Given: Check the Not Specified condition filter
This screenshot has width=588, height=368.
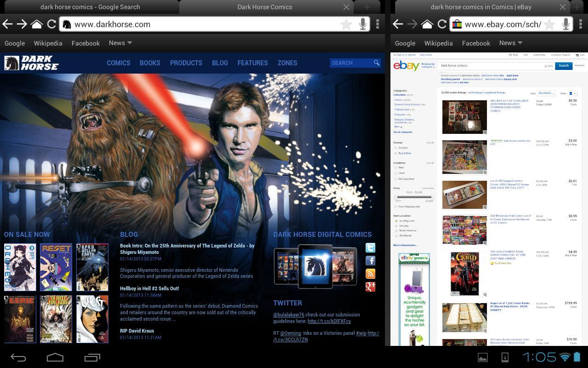Looking at the screenshot, I should point(396,179).
